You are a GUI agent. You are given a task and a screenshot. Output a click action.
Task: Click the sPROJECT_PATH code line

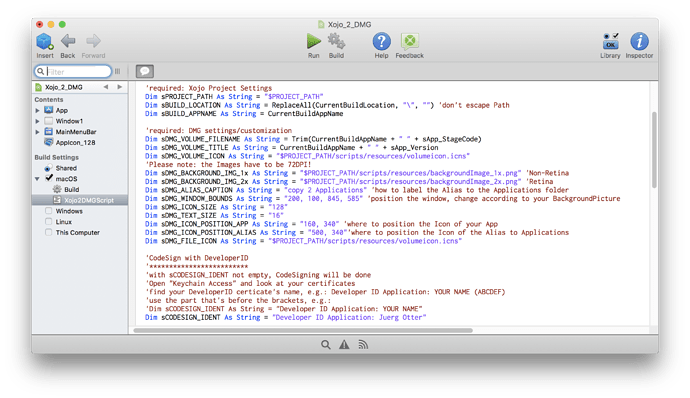234,96
